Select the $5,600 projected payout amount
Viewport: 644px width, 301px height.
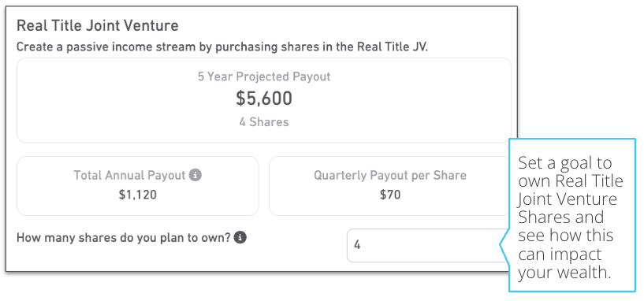(x=264, y=98)
